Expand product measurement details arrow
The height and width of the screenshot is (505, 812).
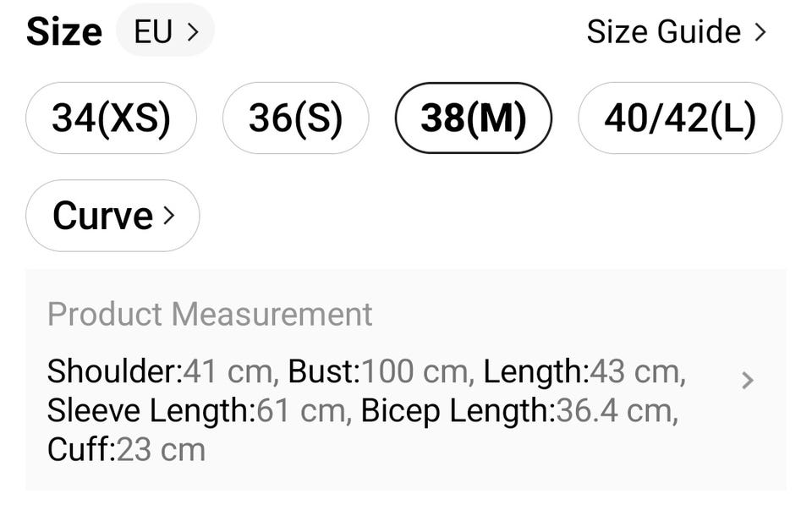[x=747, y=381]
